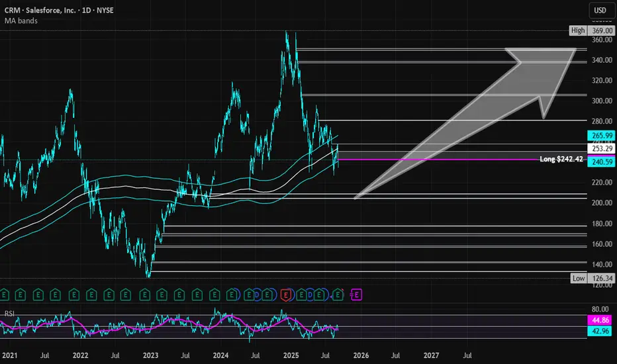Screen dimensions: 617x364
Task: Click the 253.29 current price tag
Action: (601, 148)
